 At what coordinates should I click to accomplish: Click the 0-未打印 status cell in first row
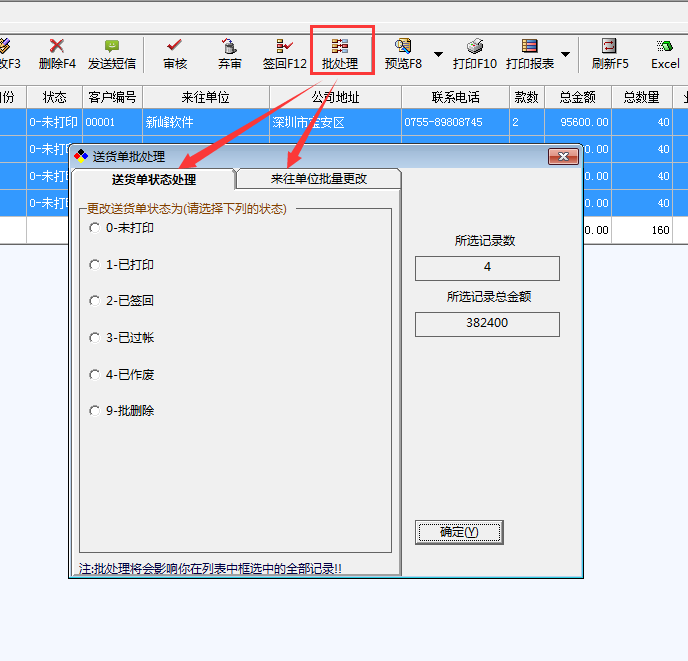click(x=54, y=122)
